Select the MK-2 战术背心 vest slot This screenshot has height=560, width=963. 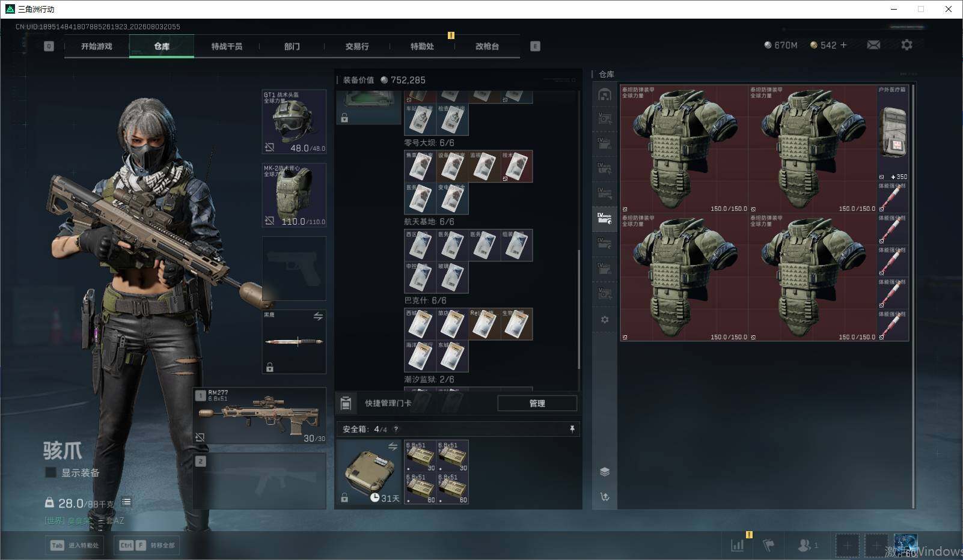[x=294, y=195]
